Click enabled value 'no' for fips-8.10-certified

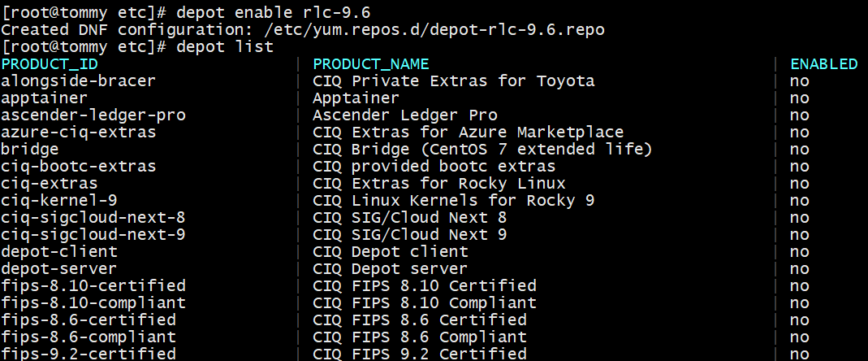pos(799,285)
